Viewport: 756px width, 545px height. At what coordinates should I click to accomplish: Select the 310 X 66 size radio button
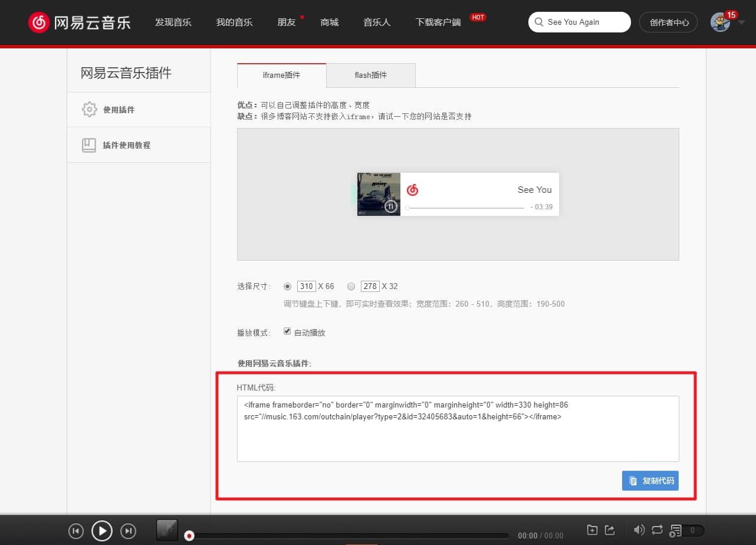[x=288, y=287]
